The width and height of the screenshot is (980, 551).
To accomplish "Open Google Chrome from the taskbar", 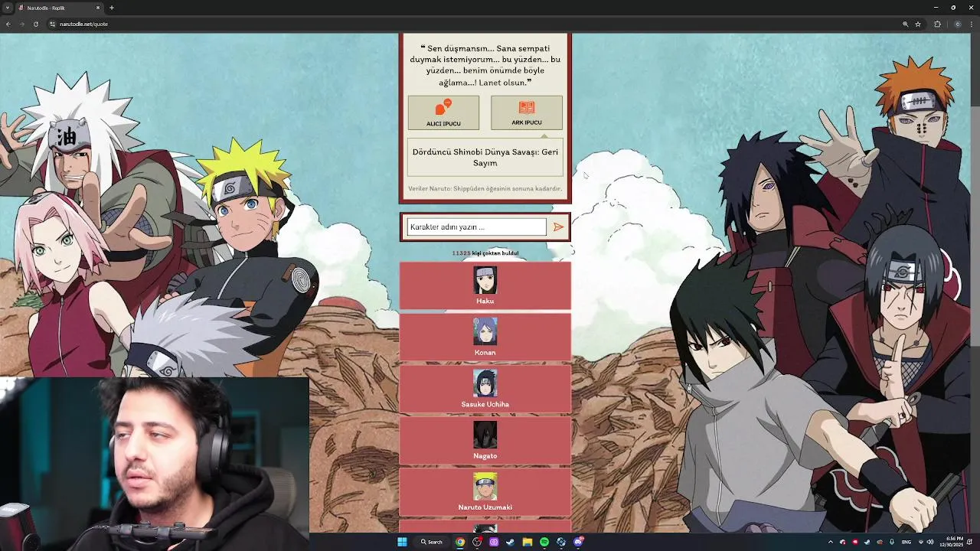I will [460, 542].
